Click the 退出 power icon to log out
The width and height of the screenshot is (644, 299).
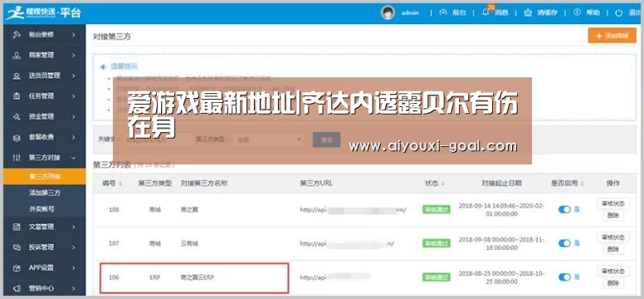click(618, 12)
